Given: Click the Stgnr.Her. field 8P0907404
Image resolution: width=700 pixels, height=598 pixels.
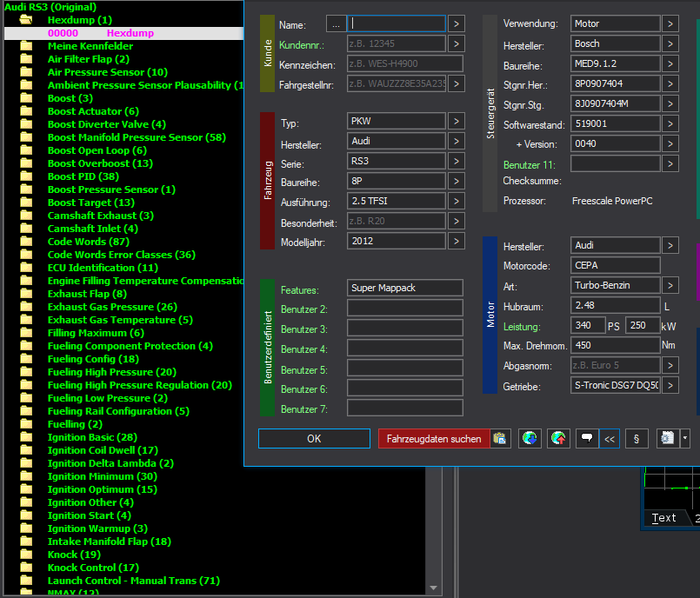Looking at the screenshot, I should point(615,83).
